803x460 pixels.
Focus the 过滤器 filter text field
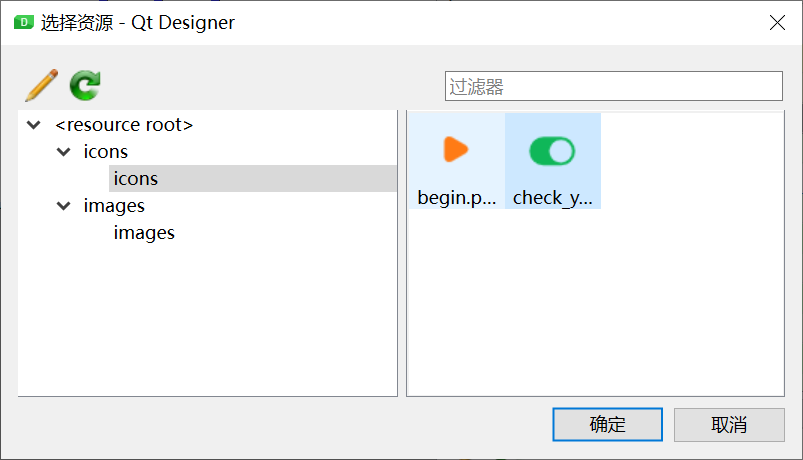tap(613, 87)
